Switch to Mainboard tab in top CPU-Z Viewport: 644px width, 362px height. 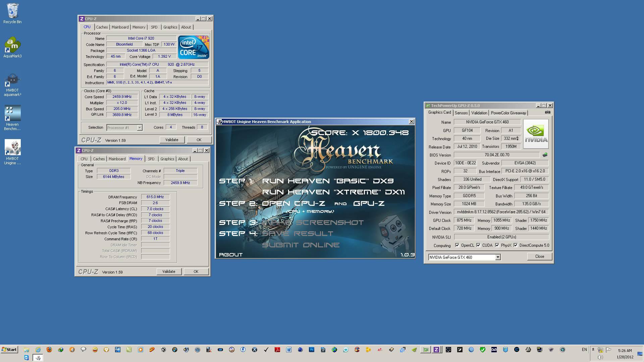[120, 27]
